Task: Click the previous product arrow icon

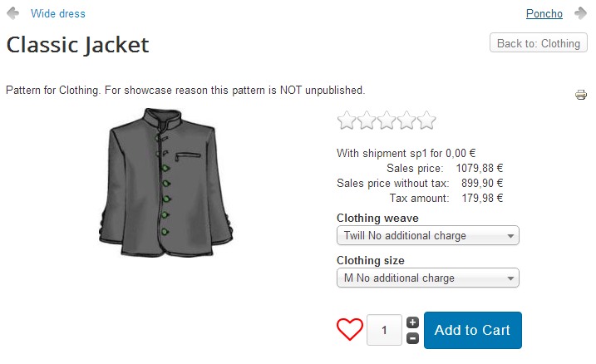Action: [x=13, y=13]
